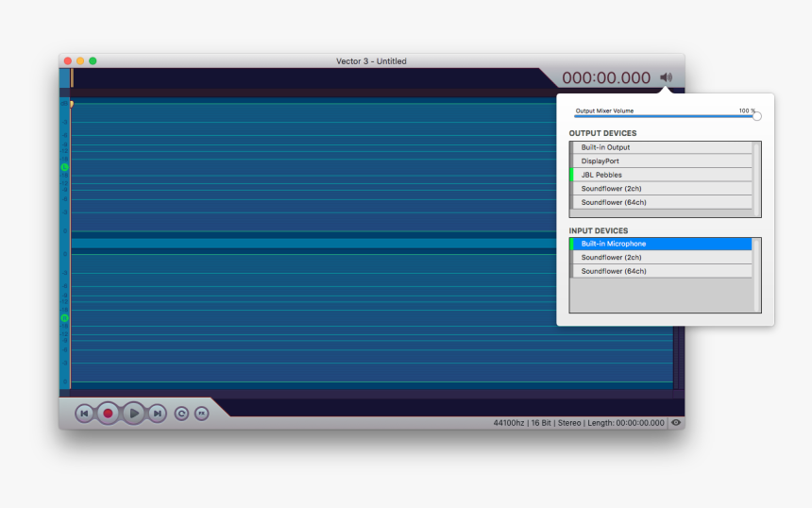Viewport: 812px width, 508px height.
Task: Click the Vector 3 - Untitled window title
Action: point(371,61)
